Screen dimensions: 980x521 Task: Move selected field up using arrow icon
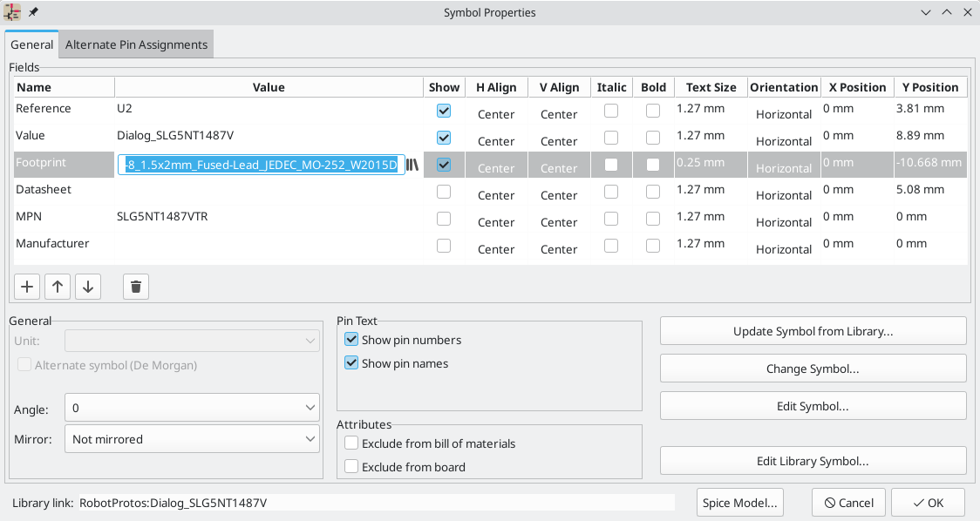pos(57,286)
